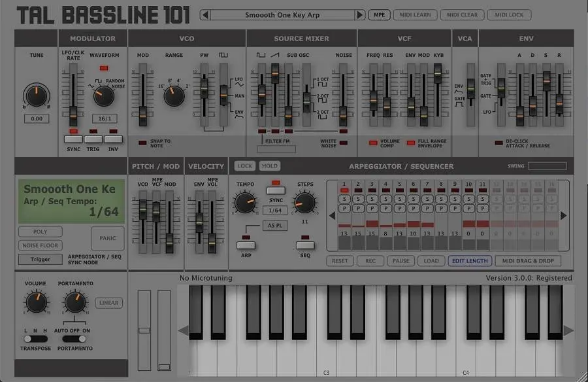Toggle the S button on step 1
588x382 pixels.
pos(344,199)
